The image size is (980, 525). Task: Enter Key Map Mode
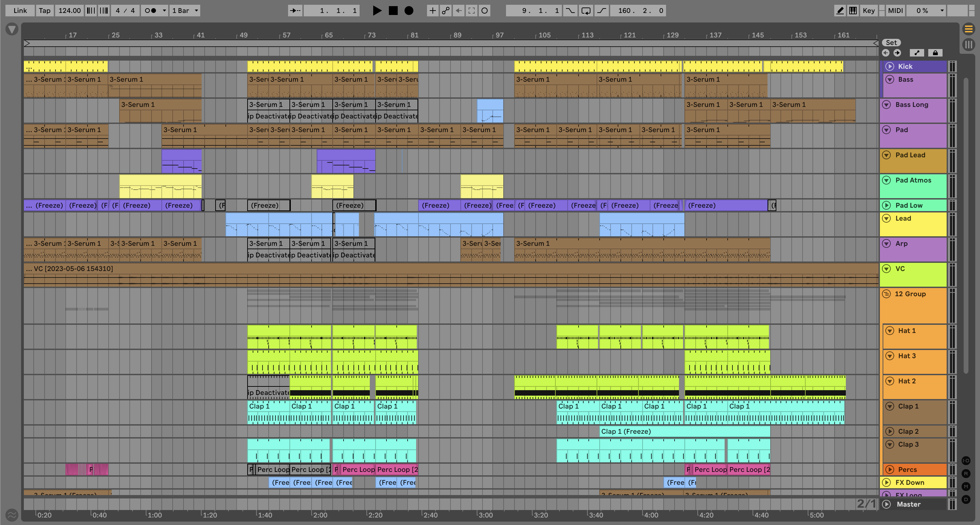coord(869,11)
